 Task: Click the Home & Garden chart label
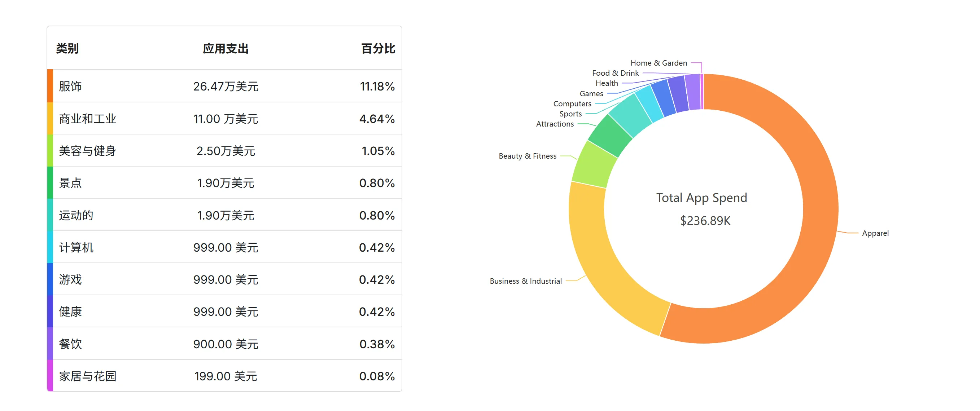point(659,63)
